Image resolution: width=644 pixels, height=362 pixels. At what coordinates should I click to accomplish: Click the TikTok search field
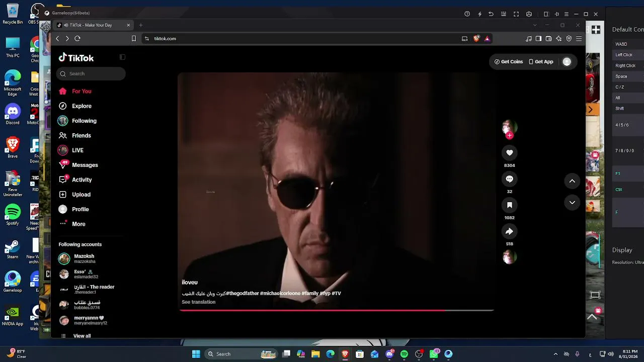click(x=91, y=73)
